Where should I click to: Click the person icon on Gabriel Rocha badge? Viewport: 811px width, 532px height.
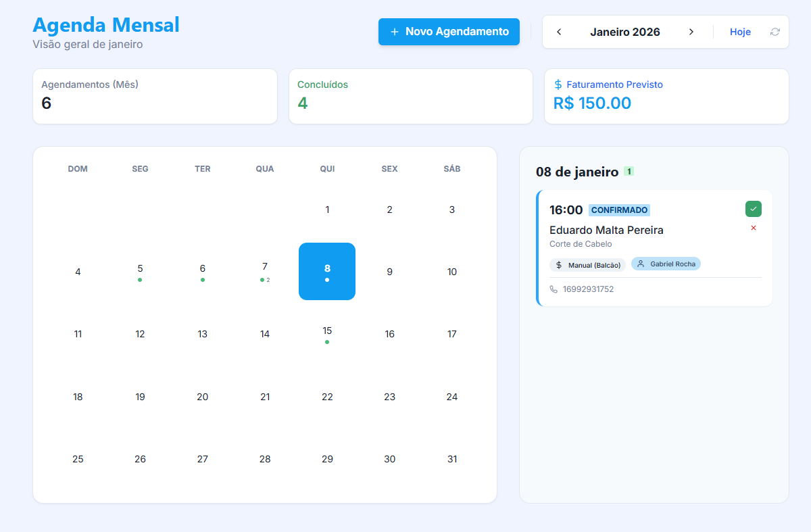(x=641, y=264)
